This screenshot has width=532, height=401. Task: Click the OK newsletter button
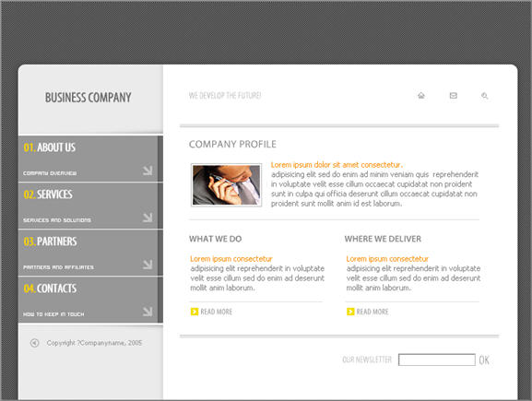click(484, 360)
